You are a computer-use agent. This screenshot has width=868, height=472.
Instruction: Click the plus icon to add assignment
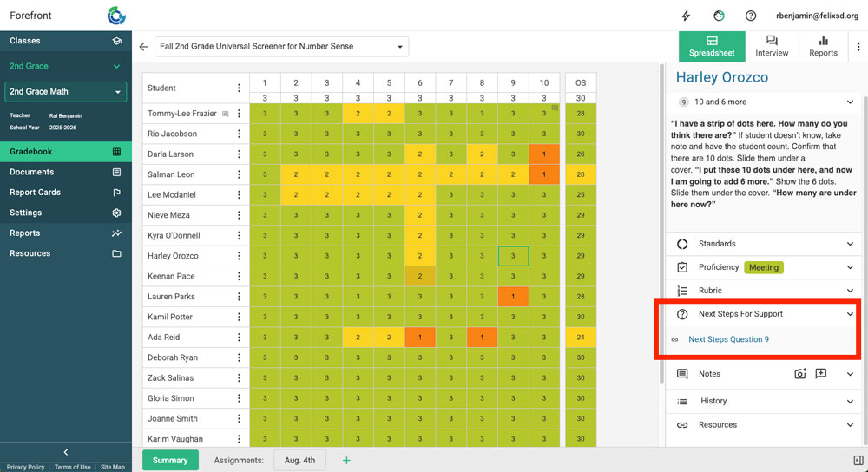(346, 460)
